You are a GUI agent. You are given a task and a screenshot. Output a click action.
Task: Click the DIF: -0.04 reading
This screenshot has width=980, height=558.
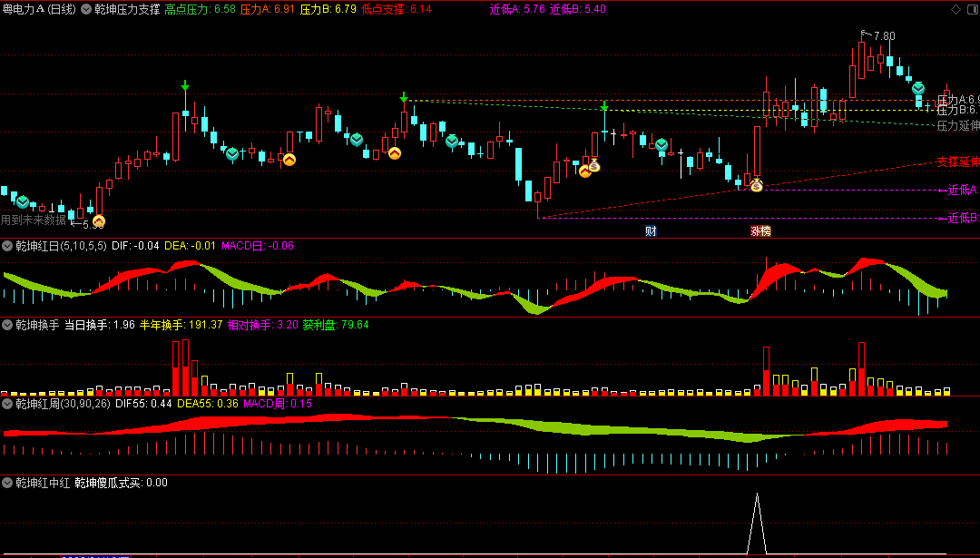[x=135, y=246]
